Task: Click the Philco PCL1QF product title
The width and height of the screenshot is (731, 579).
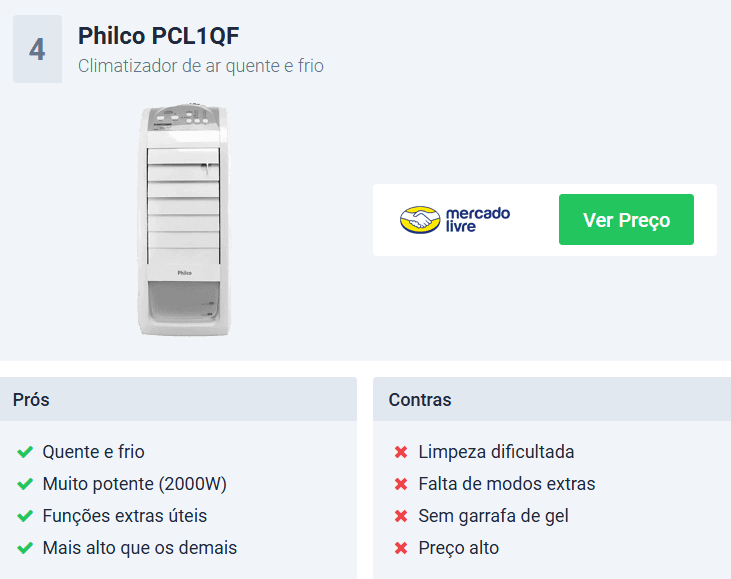Action: coord(159,36)
